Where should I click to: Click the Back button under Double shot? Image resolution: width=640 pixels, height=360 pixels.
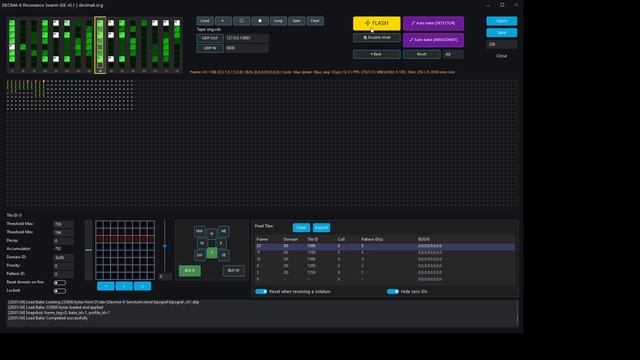[x=376, y=54]
